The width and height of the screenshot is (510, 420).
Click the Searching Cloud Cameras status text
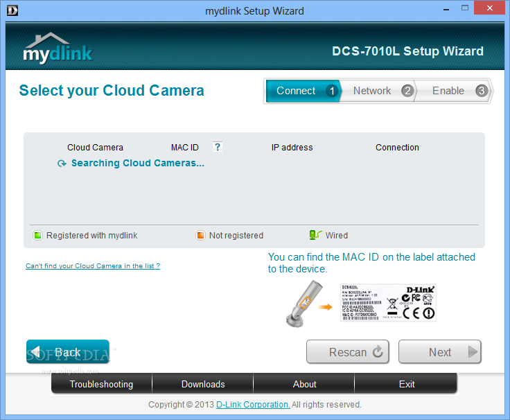pos(138,163)
